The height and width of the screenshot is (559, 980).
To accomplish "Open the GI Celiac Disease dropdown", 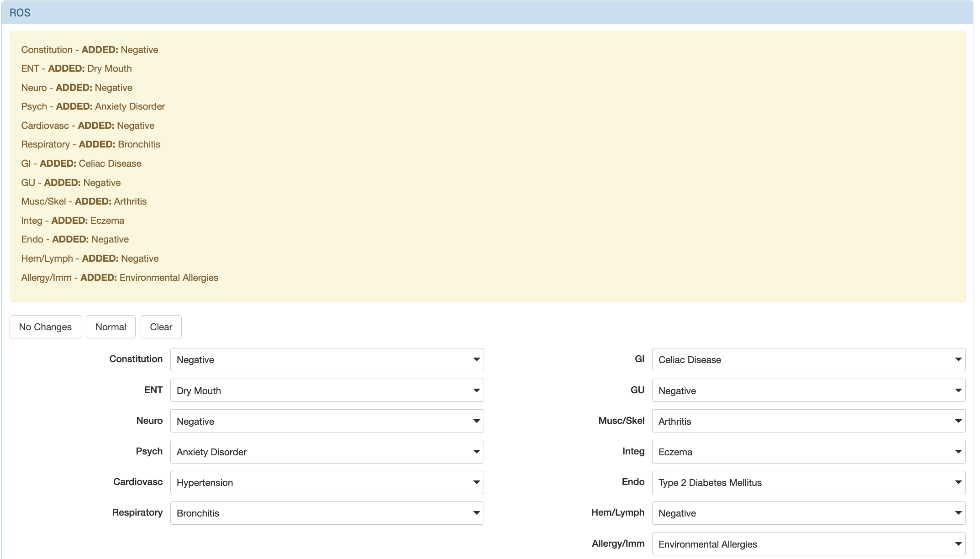I will tap(808, 359).
